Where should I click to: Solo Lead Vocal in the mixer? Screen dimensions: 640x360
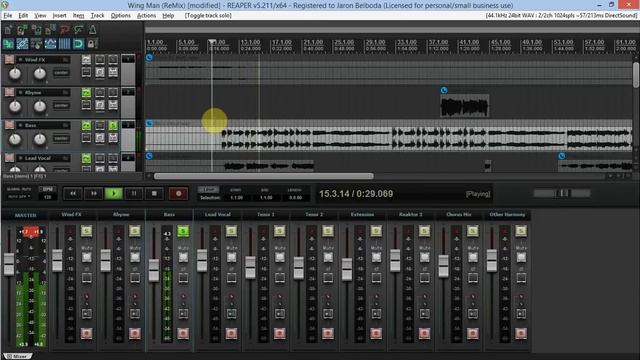coord(231,231)
